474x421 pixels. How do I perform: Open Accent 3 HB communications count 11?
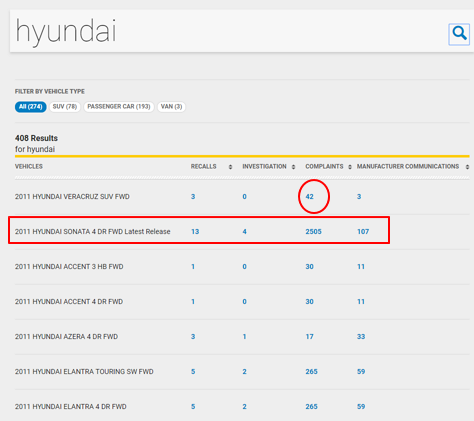(x=361, y=267)
